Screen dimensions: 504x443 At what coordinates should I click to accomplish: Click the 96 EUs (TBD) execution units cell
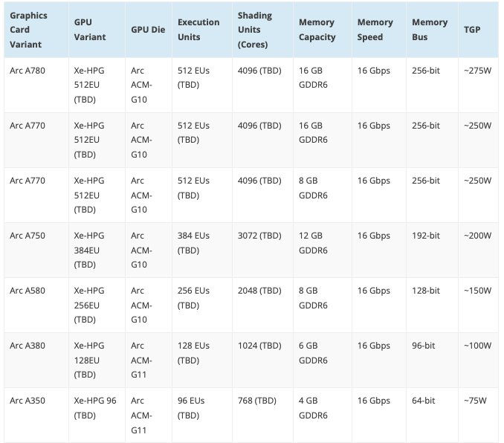coord(191,407)
